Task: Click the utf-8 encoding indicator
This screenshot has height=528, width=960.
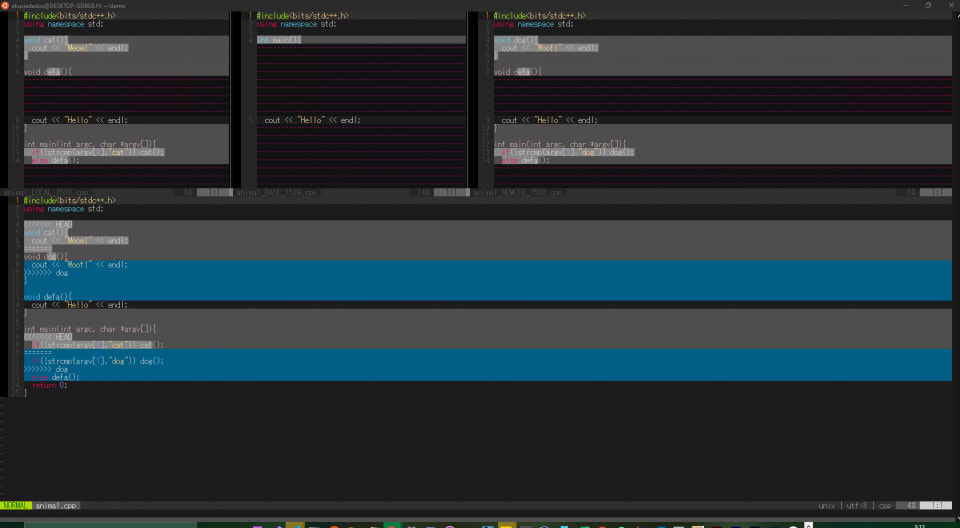Action: coord(857,506)
